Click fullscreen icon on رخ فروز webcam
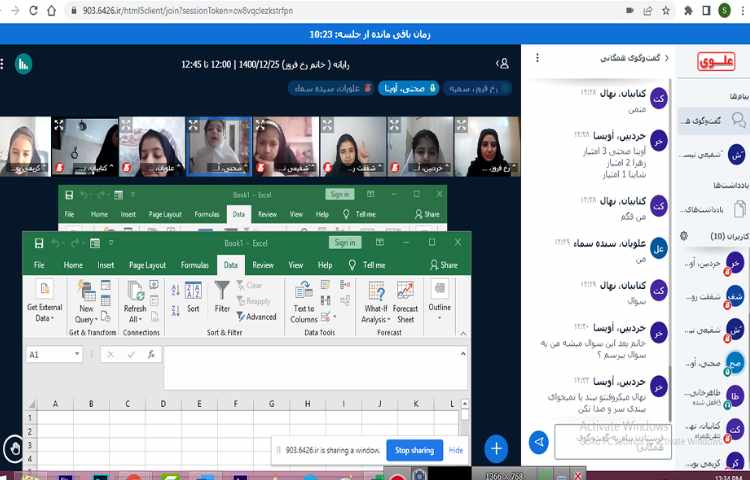Screen dimensions: 750x480 (x=462, y=125)
